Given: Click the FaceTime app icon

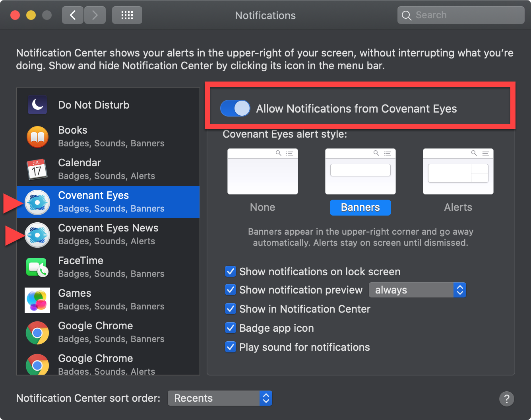Looking at the screenshot, I should [37, 267].
